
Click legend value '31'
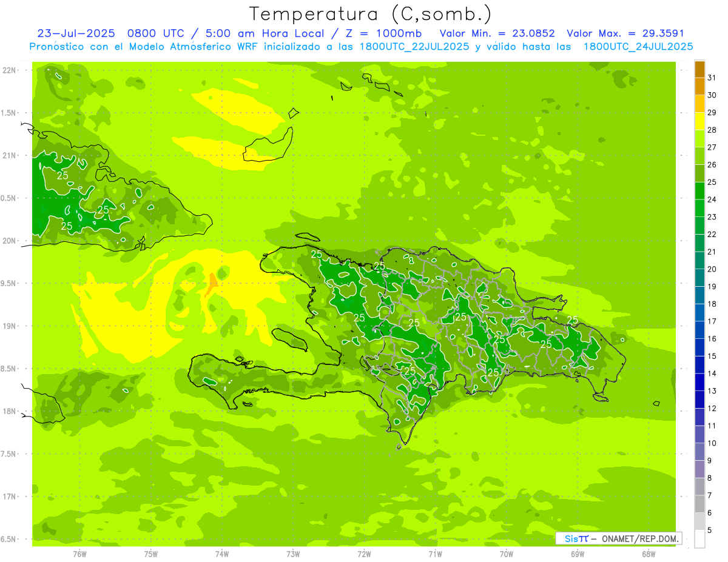tap(712, 78)
